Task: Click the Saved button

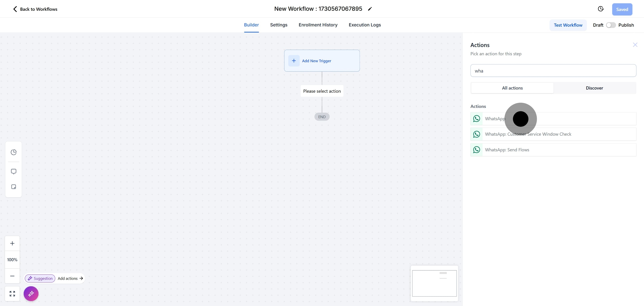Action: 622,9
